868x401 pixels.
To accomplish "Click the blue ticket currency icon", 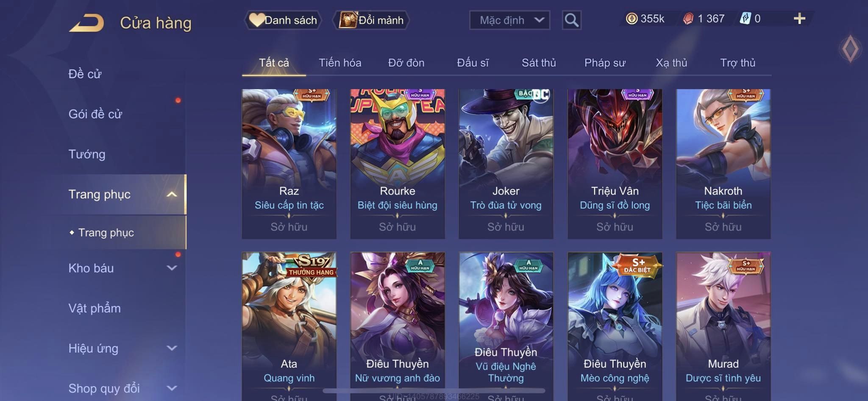I will tap(746, 19).
